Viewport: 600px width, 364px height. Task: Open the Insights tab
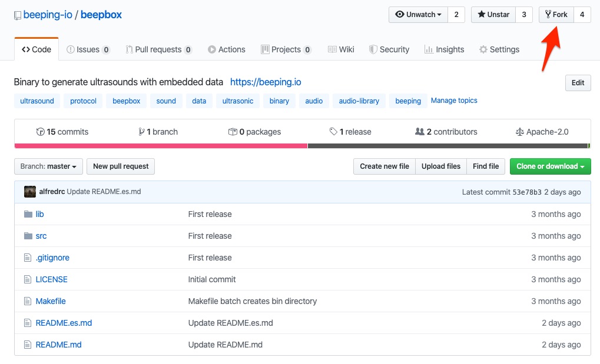point(445,50)
